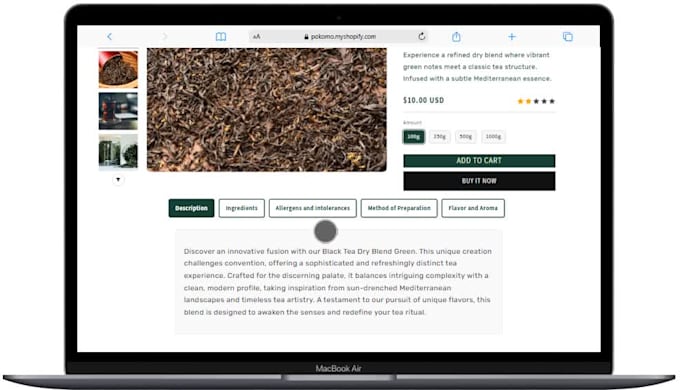Open the Method of Preparation tab
The image size is (680, 390).
399,208
